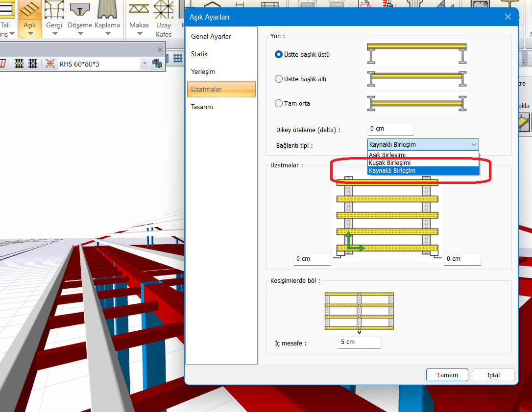Confirm with the Tamam button
The height and width of the screenshot is (412, 532).
[x=447, y=375]
